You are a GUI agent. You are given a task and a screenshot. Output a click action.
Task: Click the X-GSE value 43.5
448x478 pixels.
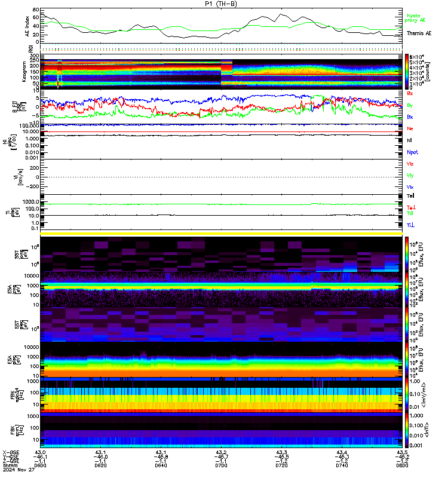click(402, 452)
